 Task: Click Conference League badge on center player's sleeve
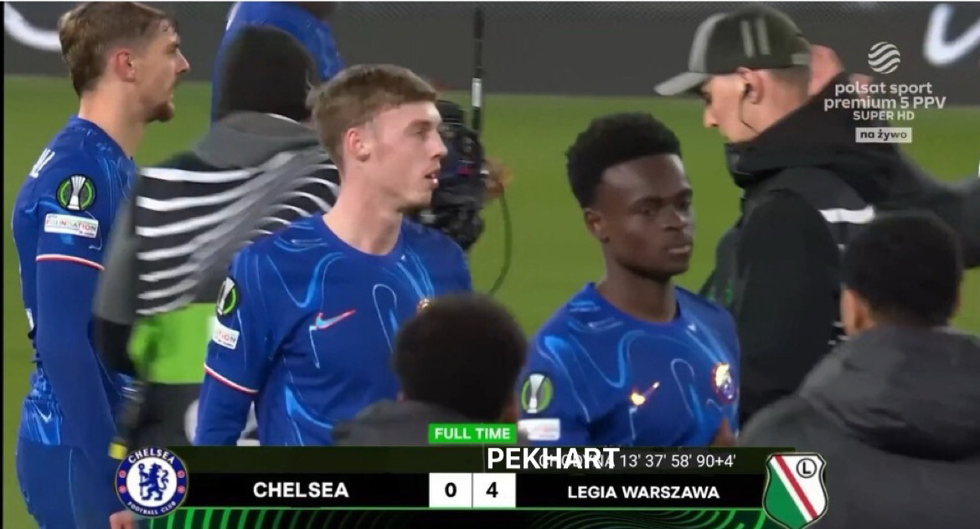coord(227,296)
